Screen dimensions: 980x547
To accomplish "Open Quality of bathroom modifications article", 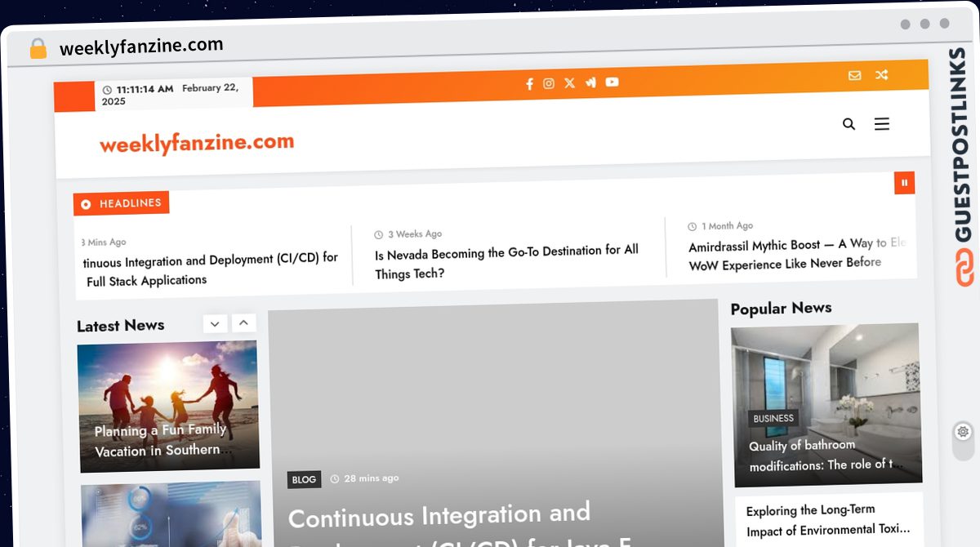I will coord(826,456).
